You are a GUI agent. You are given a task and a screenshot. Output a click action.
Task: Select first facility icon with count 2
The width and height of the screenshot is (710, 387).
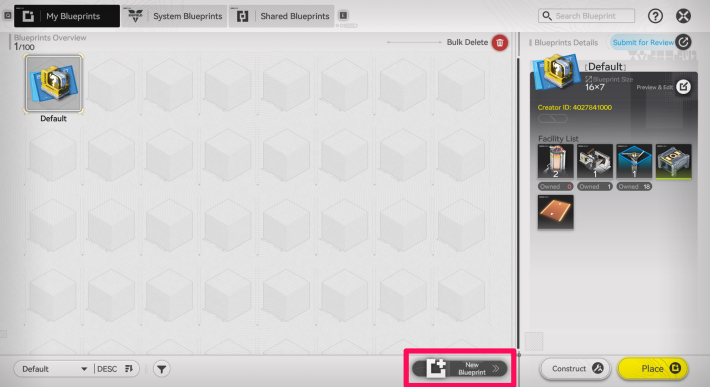click(x=556, y=161)
